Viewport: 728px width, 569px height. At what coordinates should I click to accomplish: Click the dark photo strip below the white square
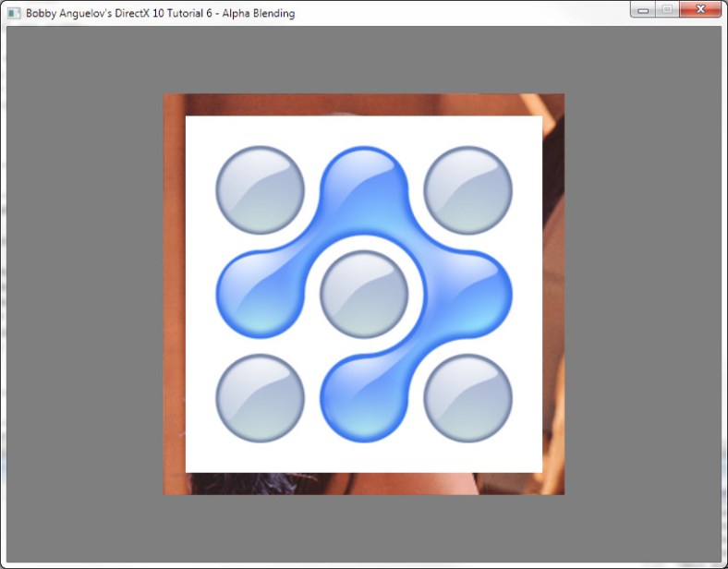[x=364, y=484]
